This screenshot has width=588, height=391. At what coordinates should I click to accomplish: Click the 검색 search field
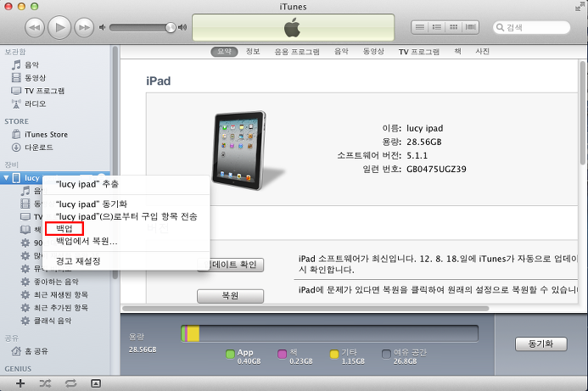[531, 27]
